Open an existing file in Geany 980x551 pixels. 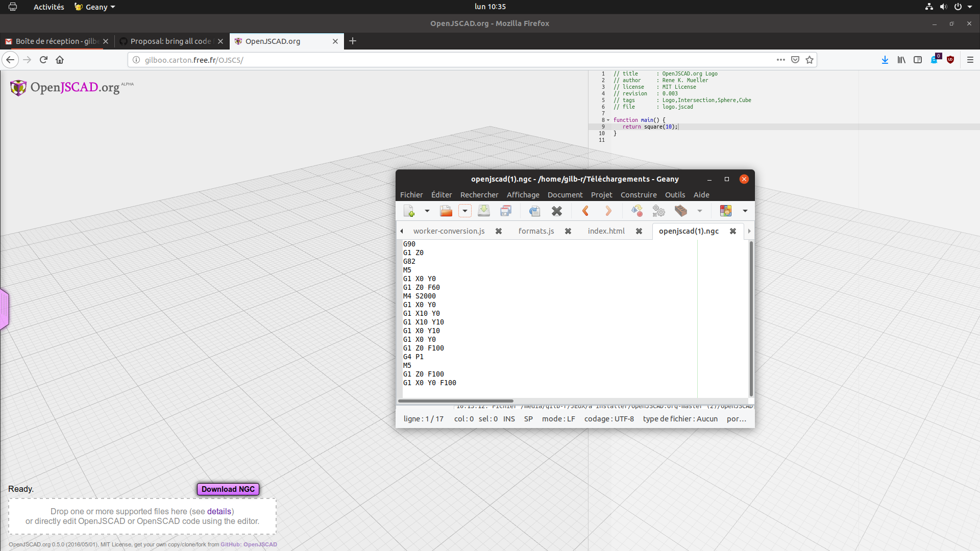(x=446, y=211)
